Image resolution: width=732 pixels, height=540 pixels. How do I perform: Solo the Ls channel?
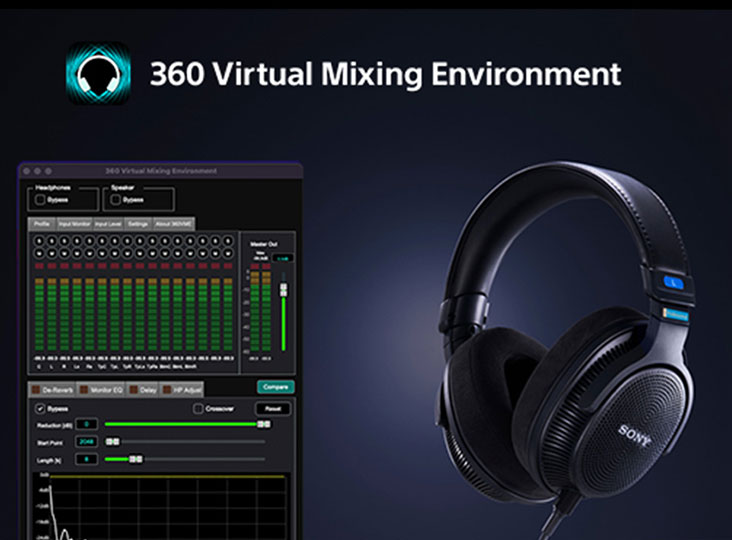pyautogui.click(x=77, y=241)
